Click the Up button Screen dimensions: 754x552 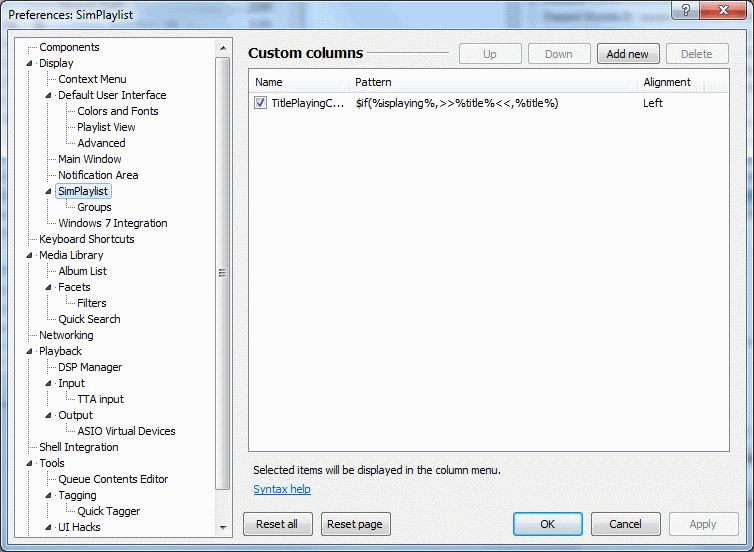point(490,54)
